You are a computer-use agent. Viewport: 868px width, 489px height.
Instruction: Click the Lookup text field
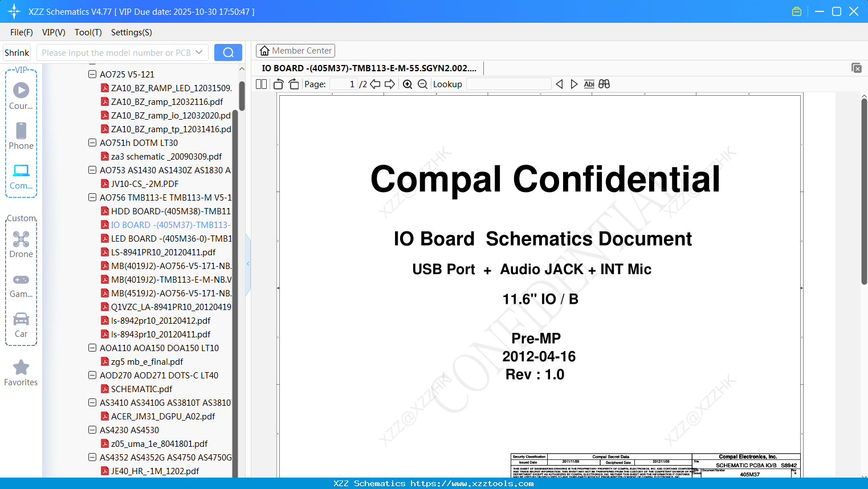tap(508, 84)
